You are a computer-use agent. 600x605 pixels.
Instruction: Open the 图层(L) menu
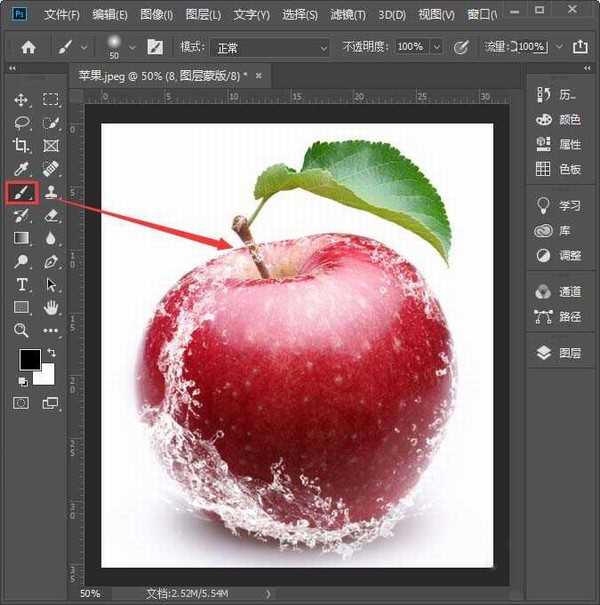(x=203, y=15)
